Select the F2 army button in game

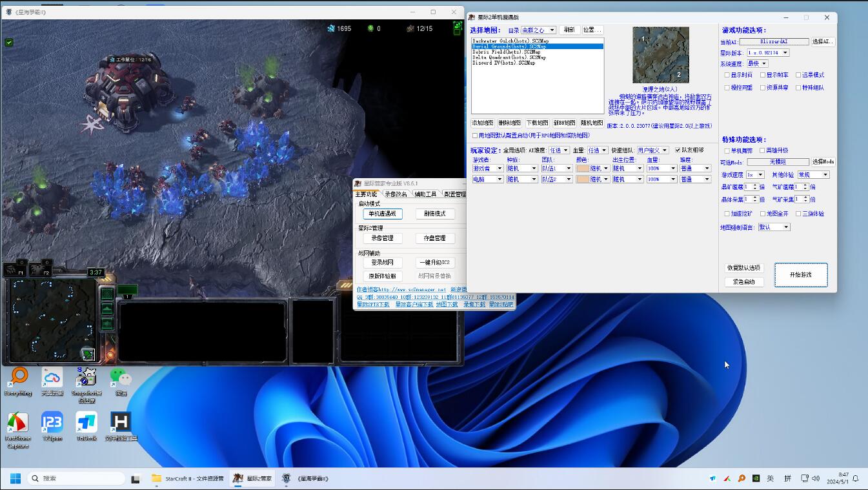[x=41, y=269]
